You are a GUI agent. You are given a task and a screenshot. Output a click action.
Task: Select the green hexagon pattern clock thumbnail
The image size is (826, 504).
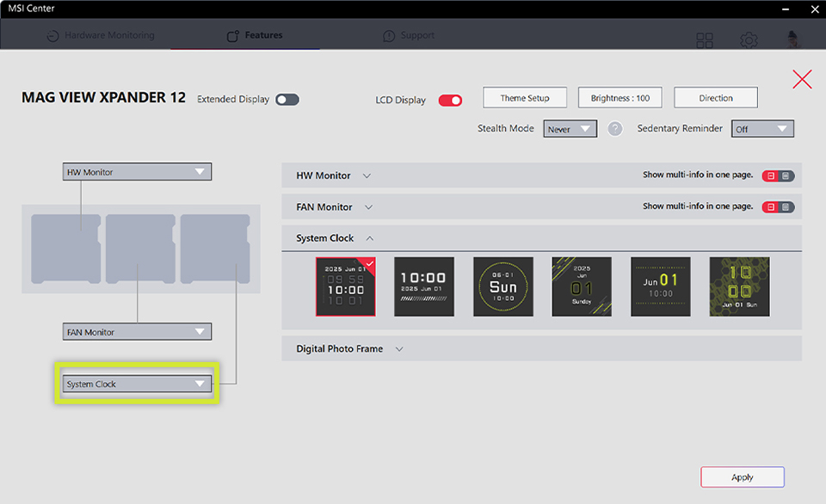pos(740,287)
